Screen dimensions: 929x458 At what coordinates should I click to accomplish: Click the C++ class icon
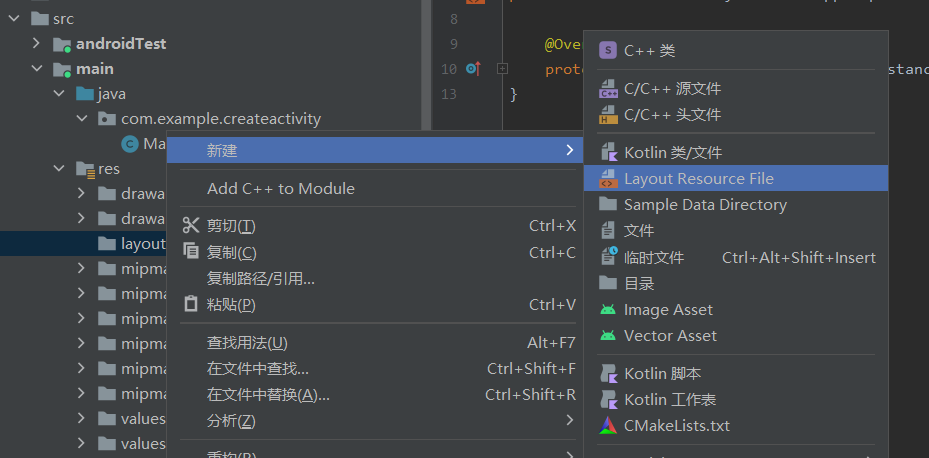point(607,50)
